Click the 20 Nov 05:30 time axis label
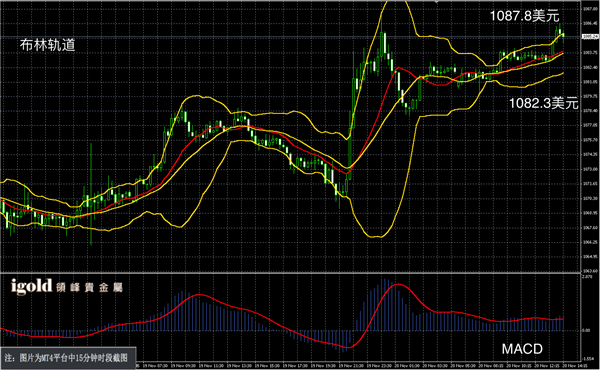 463,366
